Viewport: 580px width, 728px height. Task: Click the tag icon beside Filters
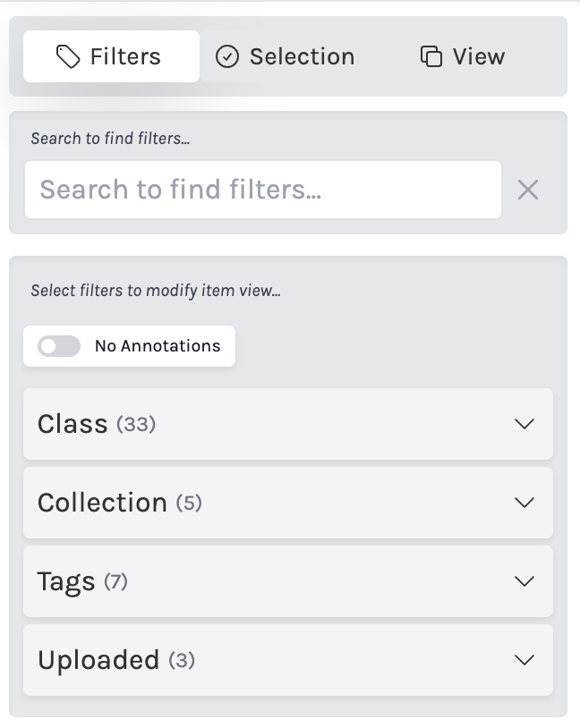coord(67,55)
